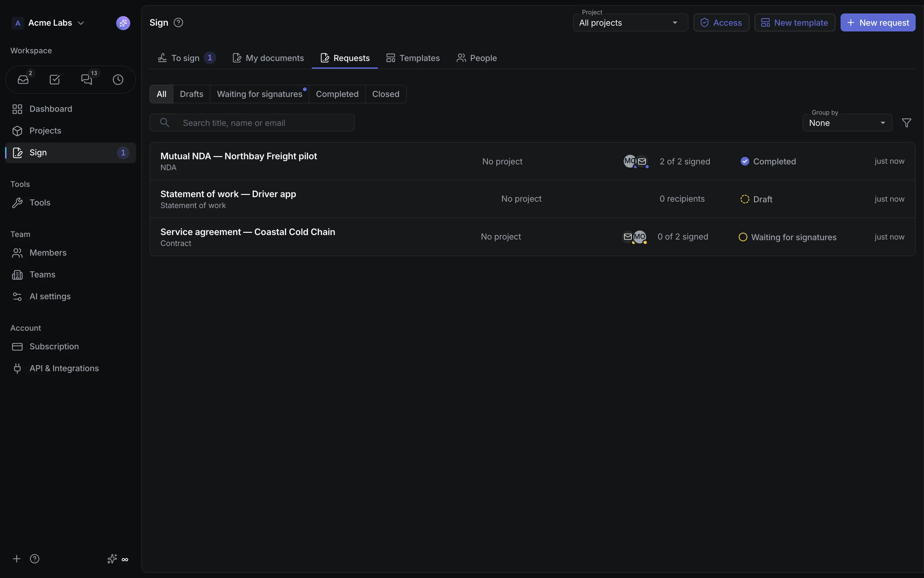Open the recent history clock icon
Screen dimensions: 924x578
[x=118, y=80]
